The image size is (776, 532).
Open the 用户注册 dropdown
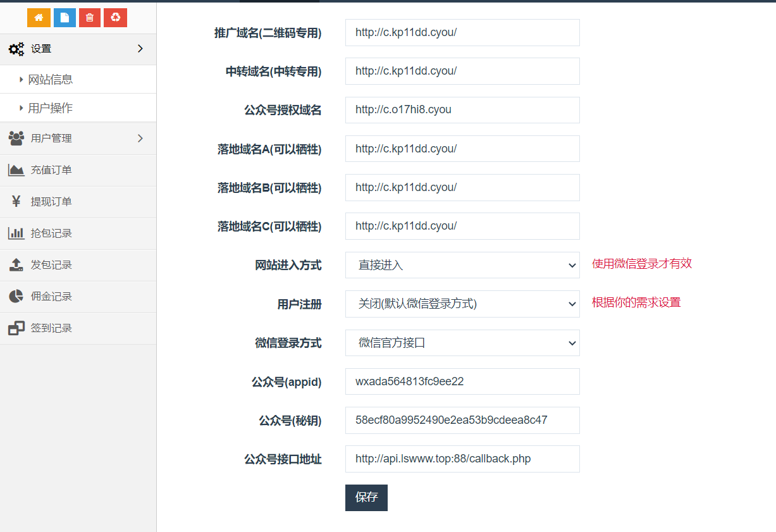point(462,304)
